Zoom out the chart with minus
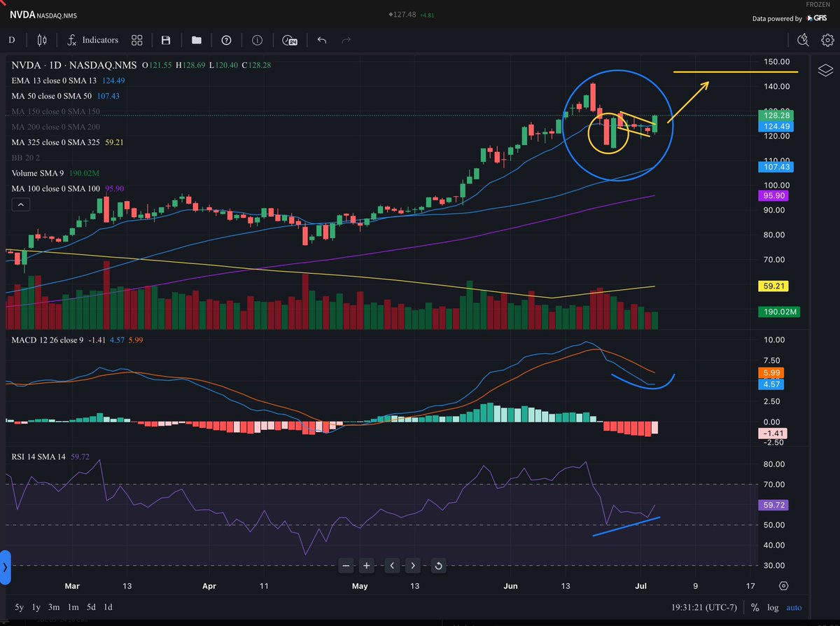Viewport: 840px width, 626px height. 346,565
